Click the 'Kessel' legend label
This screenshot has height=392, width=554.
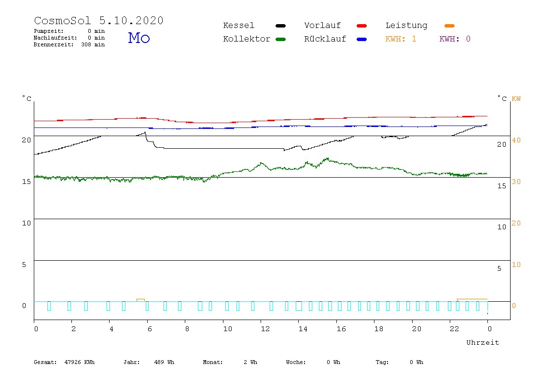[239, 26]
